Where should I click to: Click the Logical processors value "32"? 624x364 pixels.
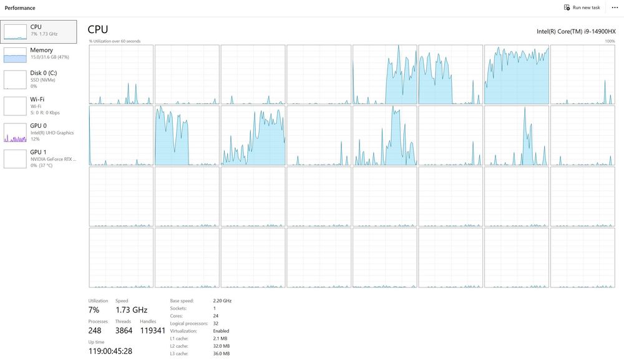tap(216, 323)
